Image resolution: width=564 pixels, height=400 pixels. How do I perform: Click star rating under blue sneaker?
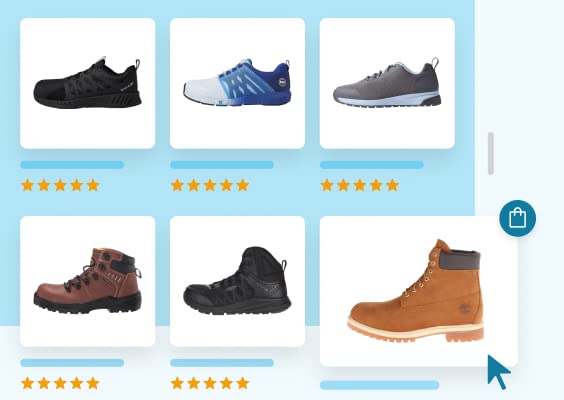coord(210,185)
